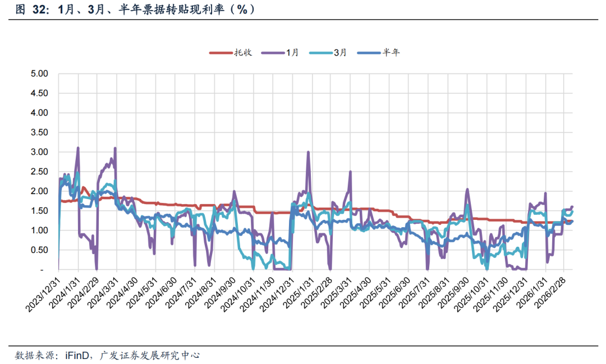Click the x-axis date 2026/2/28
606x364 pixels.
click(x=550, y=293)
